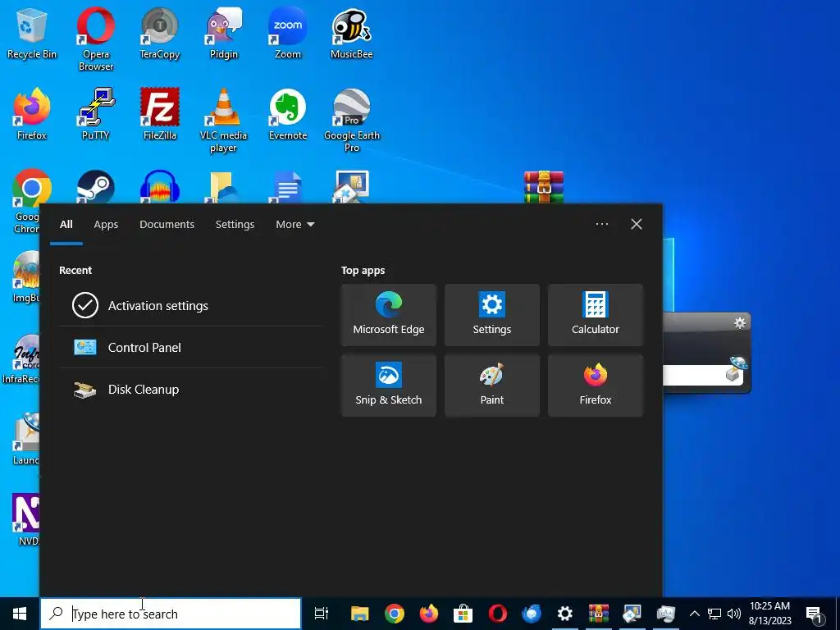Open File Explorer from the taskbar

click(x=360, y=614)
